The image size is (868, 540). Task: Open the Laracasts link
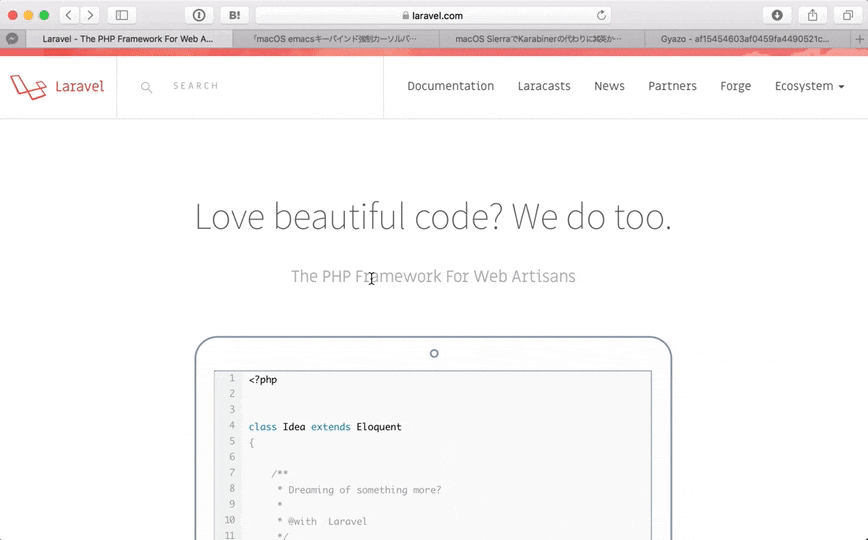click(x=544, y=86)
